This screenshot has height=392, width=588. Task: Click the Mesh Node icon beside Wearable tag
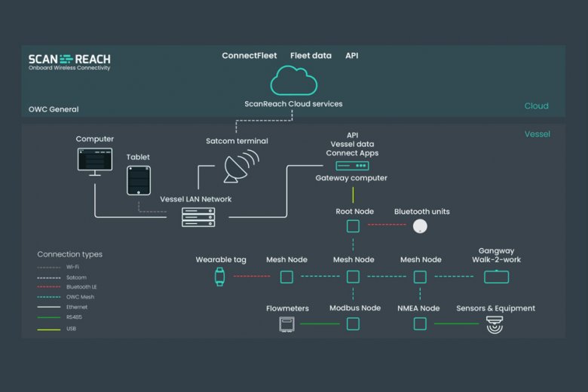pos(286,277)
